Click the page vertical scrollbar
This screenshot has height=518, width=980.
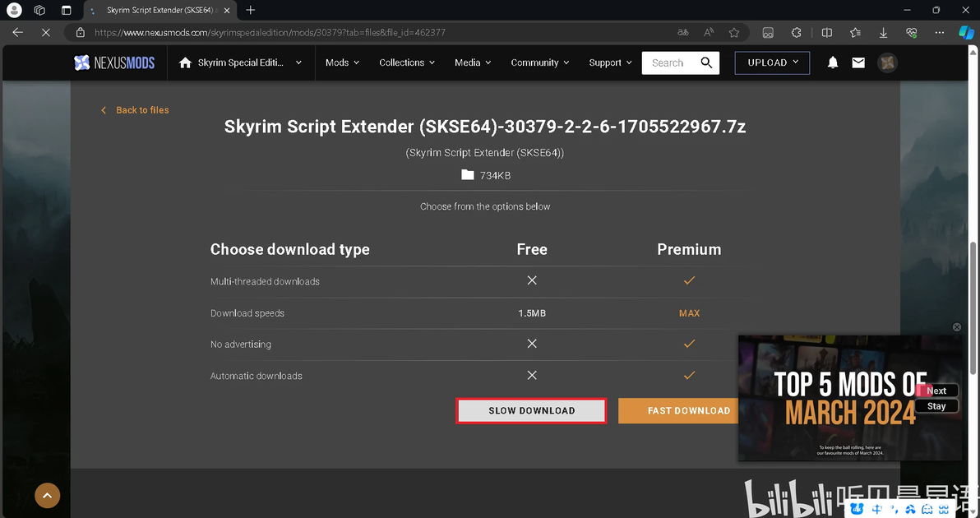pos(973,309)
